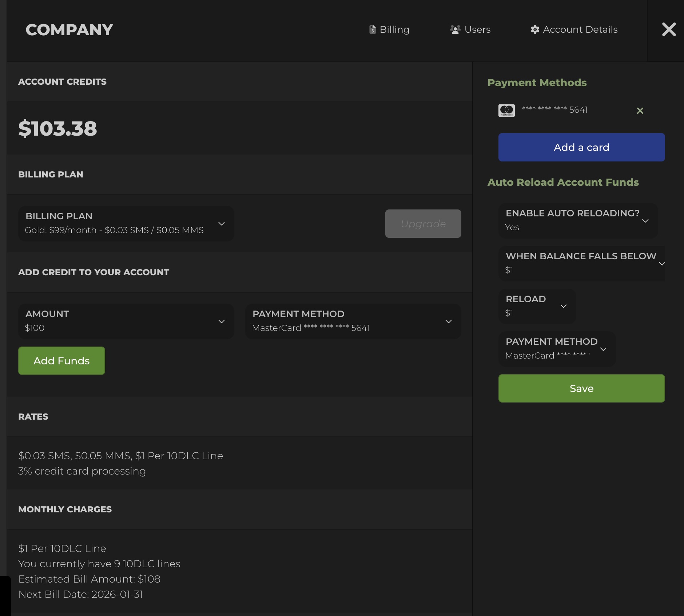Remove the card ending in 5641
This screenshot has width=684, height=616.
point(640,111)
